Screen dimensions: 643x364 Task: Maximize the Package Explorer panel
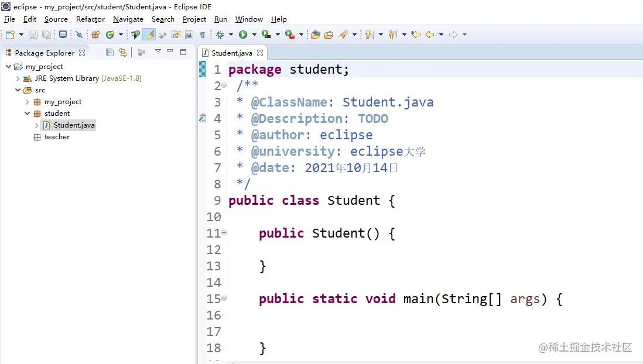[x=183, y=51]
